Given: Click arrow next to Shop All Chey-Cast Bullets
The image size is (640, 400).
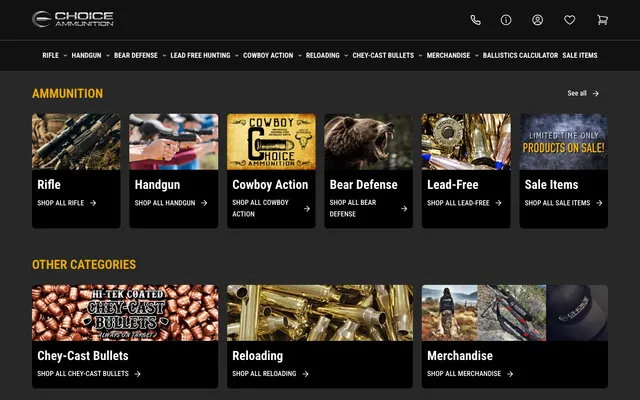Looking at the screenshot, I should [x=138, y=374].
